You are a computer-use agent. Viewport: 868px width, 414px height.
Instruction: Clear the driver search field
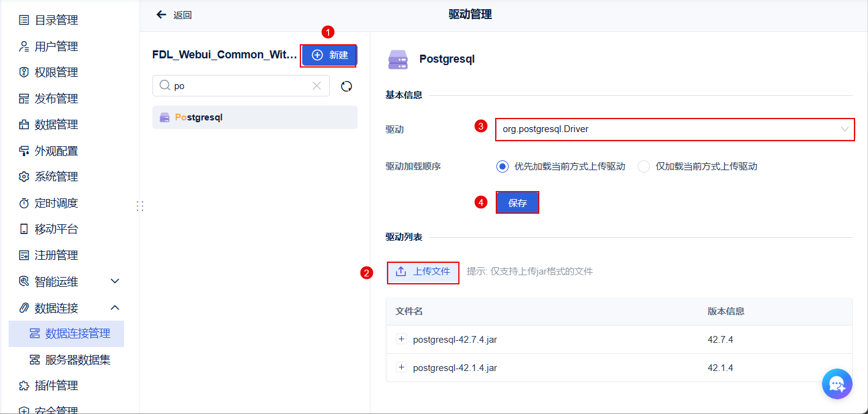click(317, 86)
